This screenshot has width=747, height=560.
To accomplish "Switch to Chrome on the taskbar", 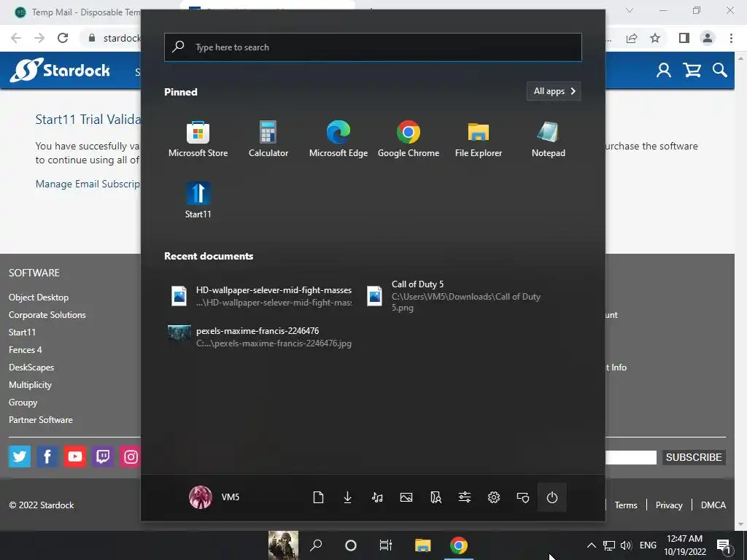I will click(x=459, y=545).
